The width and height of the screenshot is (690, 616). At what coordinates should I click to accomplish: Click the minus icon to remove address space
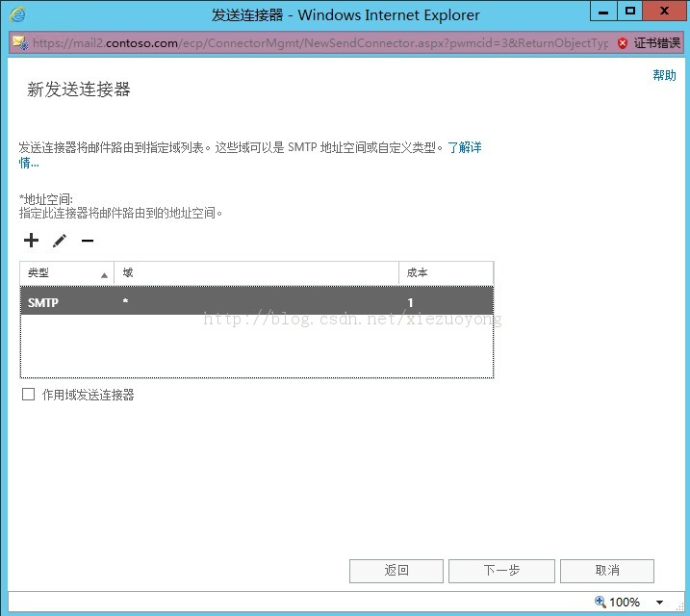(88, 241)
